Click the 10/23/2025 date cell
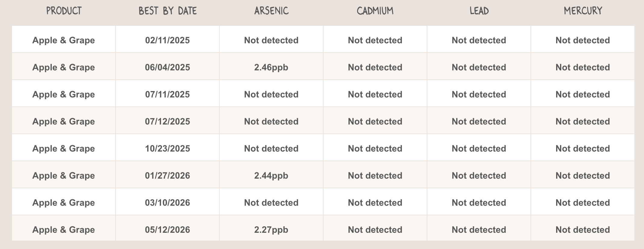Image resolution: width=644 pixels, height=249 pixels. point(168,149)
